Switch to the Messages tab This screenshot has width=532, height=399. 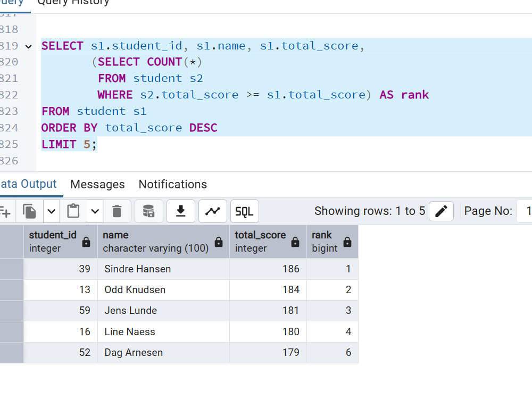[x=98, y=184]
